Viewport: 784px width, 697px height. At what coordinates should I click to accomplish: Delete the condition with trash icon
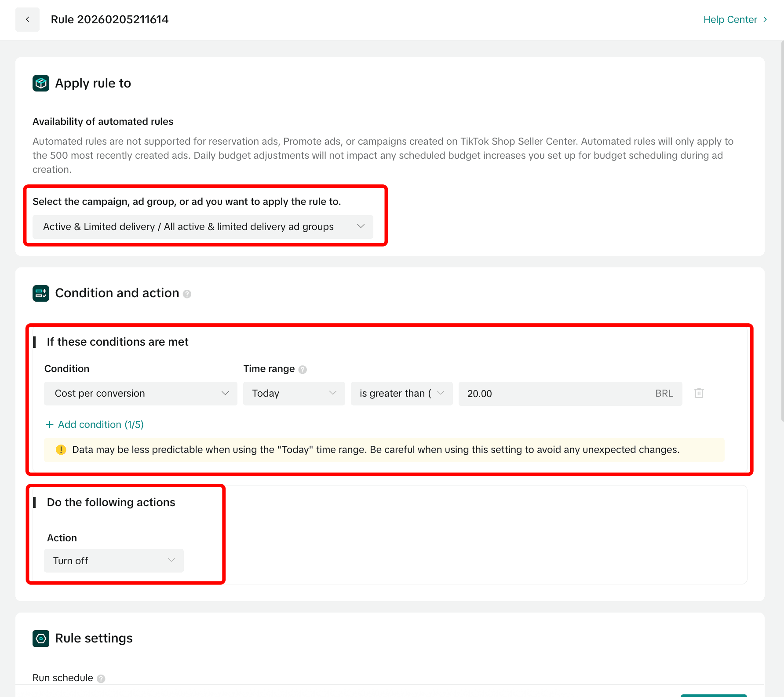[x=699, y=393]
